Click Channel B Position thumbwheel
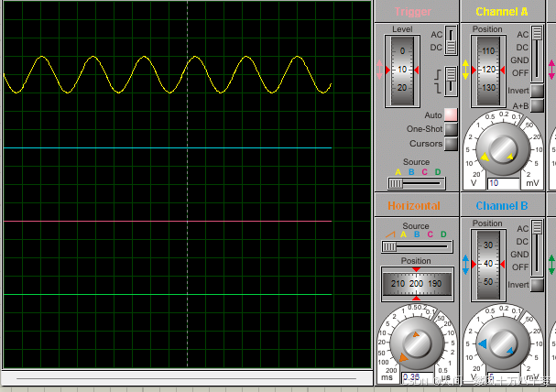Viewport: 556px width, 392px height. [488, 265]
